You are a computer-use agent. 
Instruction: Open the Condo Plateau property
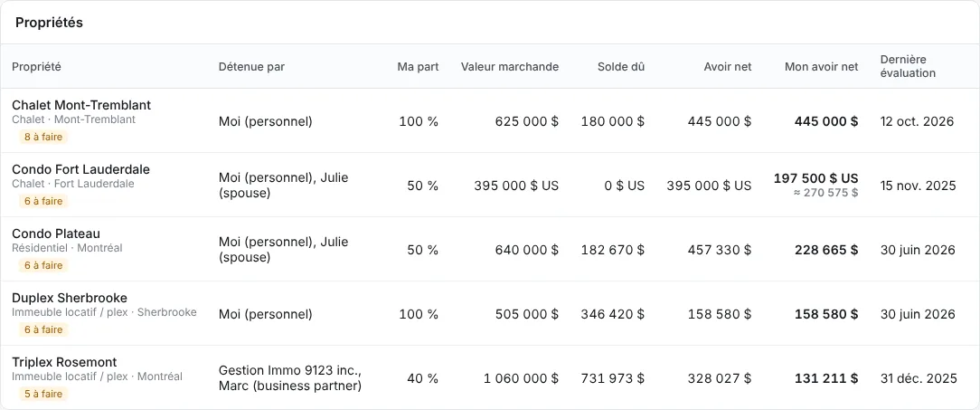[56, 234]
